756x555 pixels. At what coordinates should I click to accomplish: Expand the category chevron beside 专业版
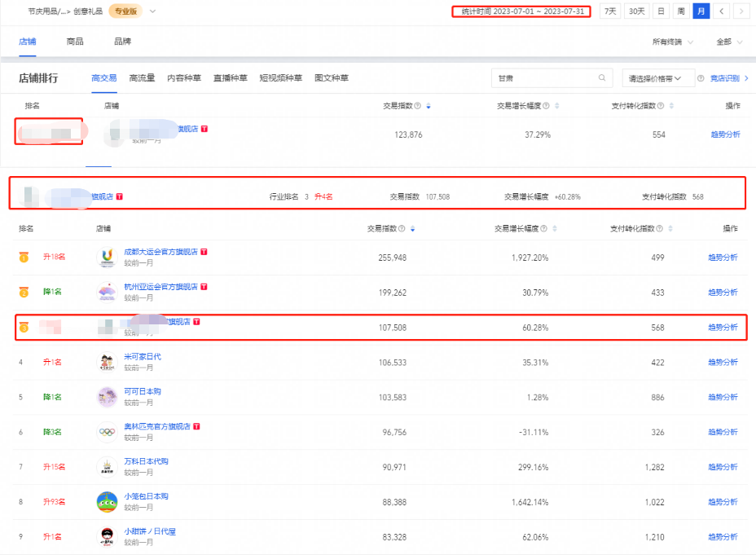tap(152, 11)
